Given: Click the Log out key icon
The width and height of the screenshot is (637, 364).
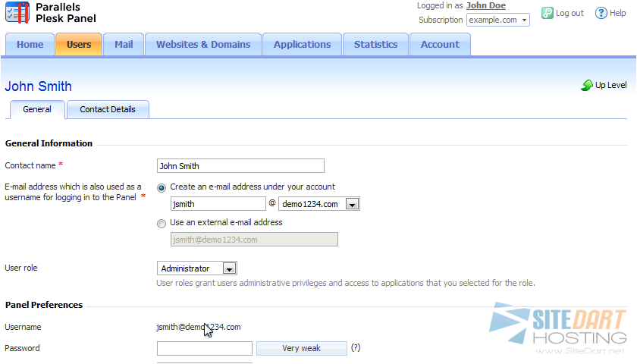Looking at the screenshot, I should click(x=548, y=13).
